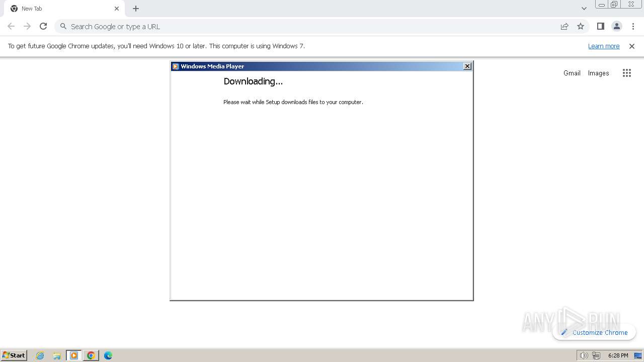Open Gmail link
This screenshot has height=362, width=644.
(572, 73)
